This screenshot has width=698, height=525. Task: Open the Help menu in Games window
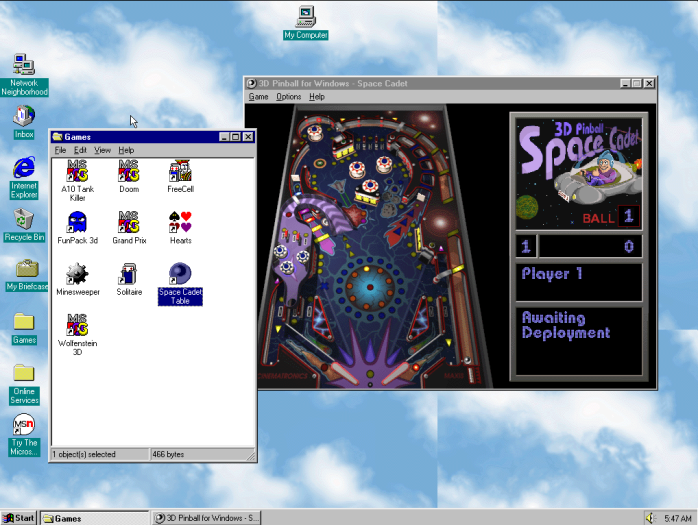click(x=126, y=150)
